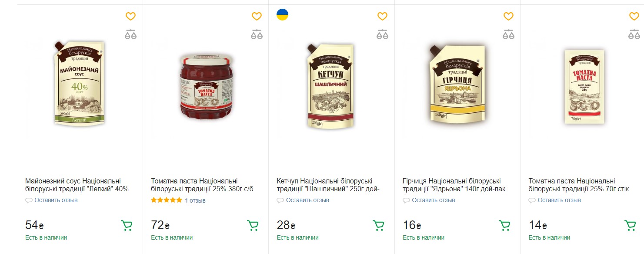This screenshot has width=644, height=254.
Task: Add Гірчиця Ядрьона to cart
Action: [504, 226]
